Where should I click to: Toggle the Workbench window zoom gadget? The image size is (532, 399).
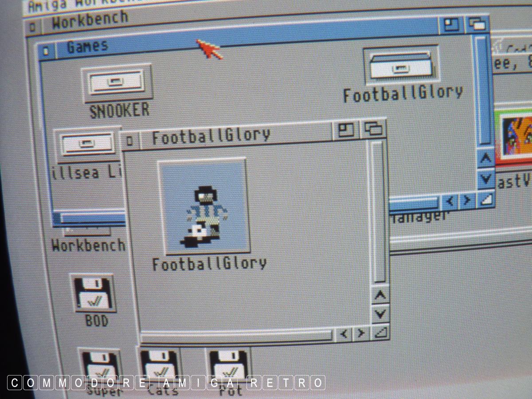pos(451,25)
